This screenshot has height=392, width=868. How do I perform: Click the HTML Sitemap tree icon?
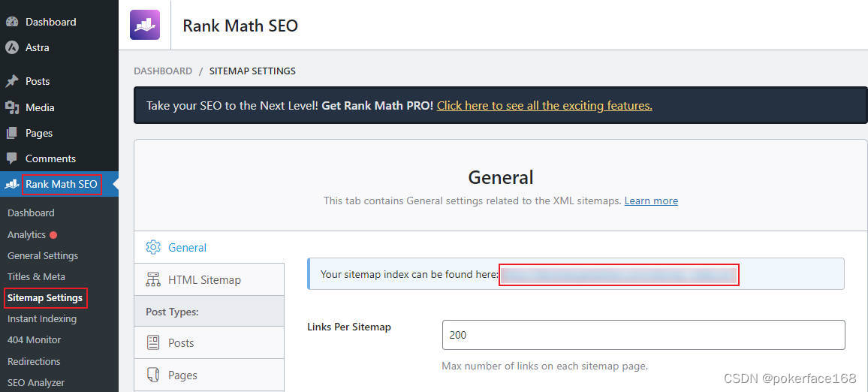pyautogui.click(x=153, y=280)
